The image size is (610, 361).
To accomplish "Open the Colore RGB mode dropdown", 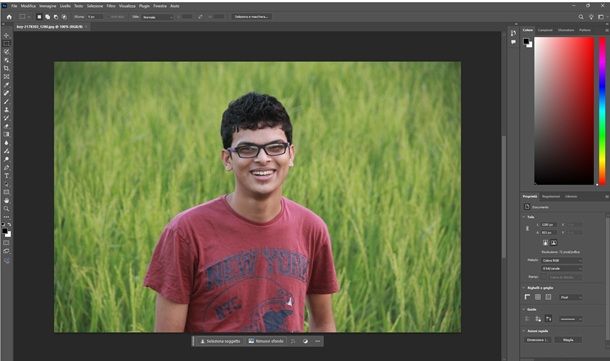I will [562, 260].
